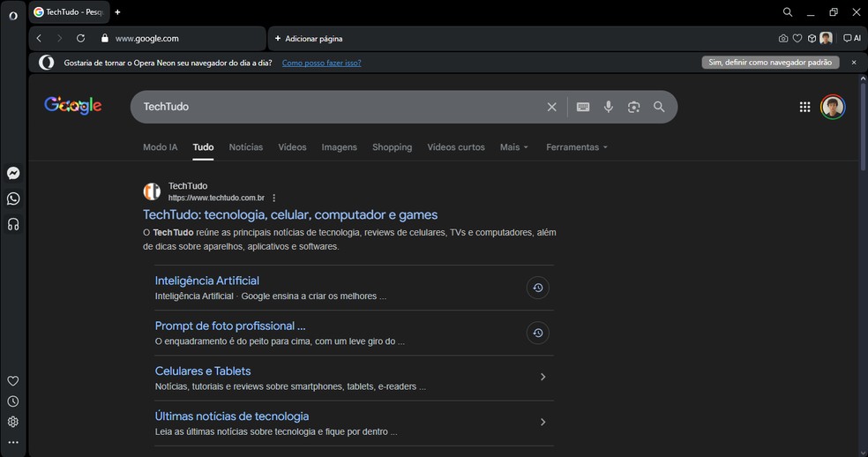Open the Google apps grid
Image resolution: width=868 pixels, height=457 pixels.
(804, 107)
